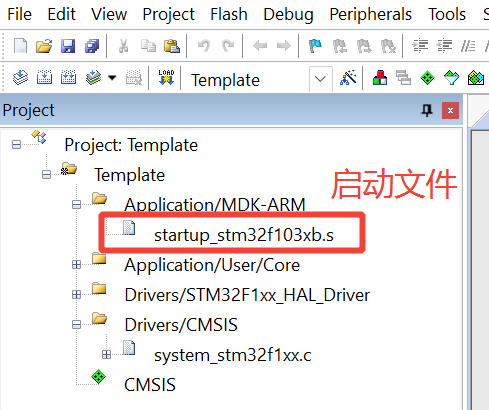Click the File Extensions, Books and Environment icon

[380, 77]
